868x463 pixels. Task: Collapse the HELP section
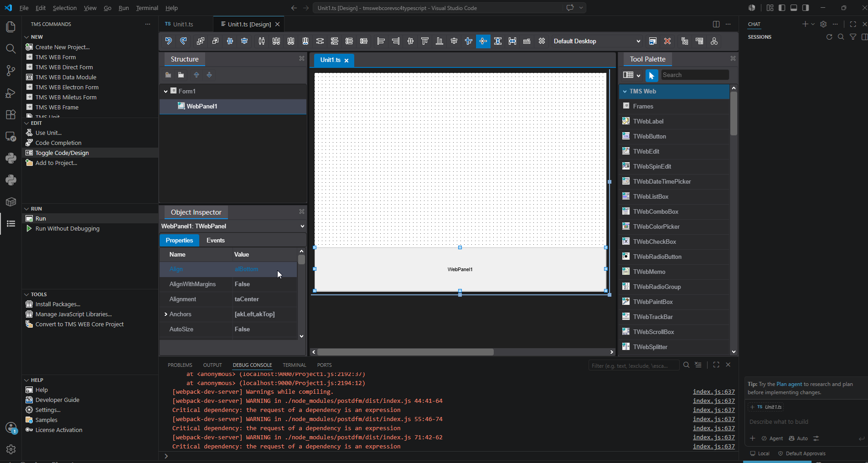pos(26,380)
